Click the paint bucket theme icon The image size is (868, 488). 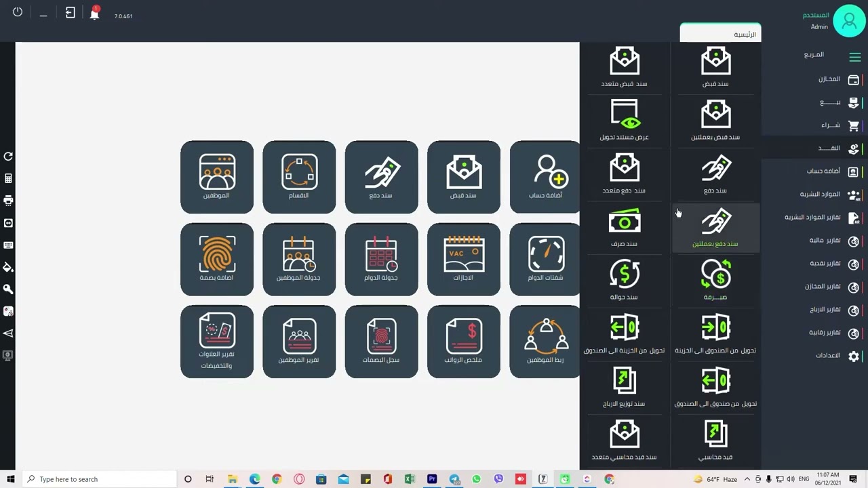8,267
